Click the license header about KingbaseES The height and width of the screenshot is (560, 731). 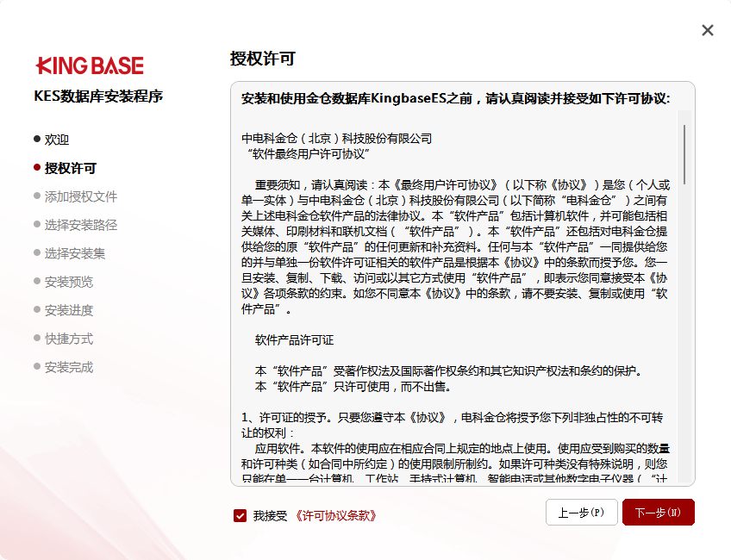[455, 99]
